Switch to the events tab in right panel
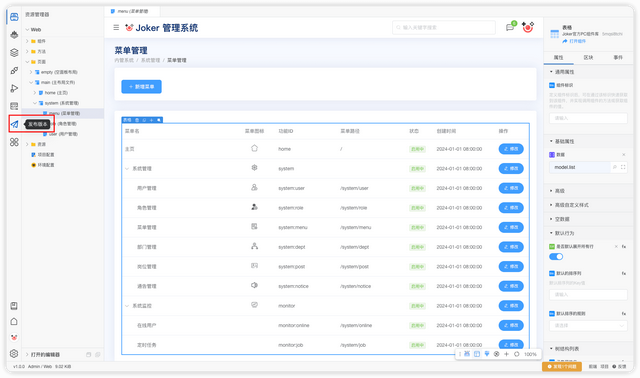The width and height of the screenshot is (640, 378). click(x=618, y=58)
